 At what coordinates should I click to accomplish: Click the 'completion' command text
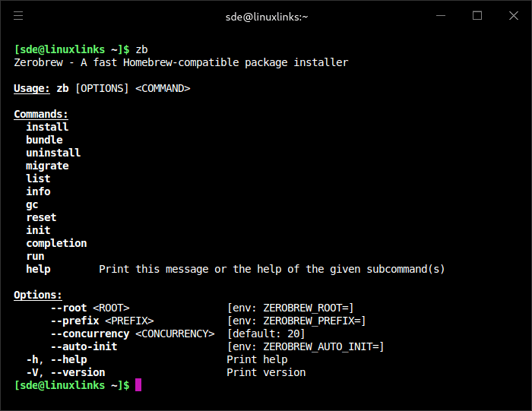pyautogui.click(x=56, y=243)
